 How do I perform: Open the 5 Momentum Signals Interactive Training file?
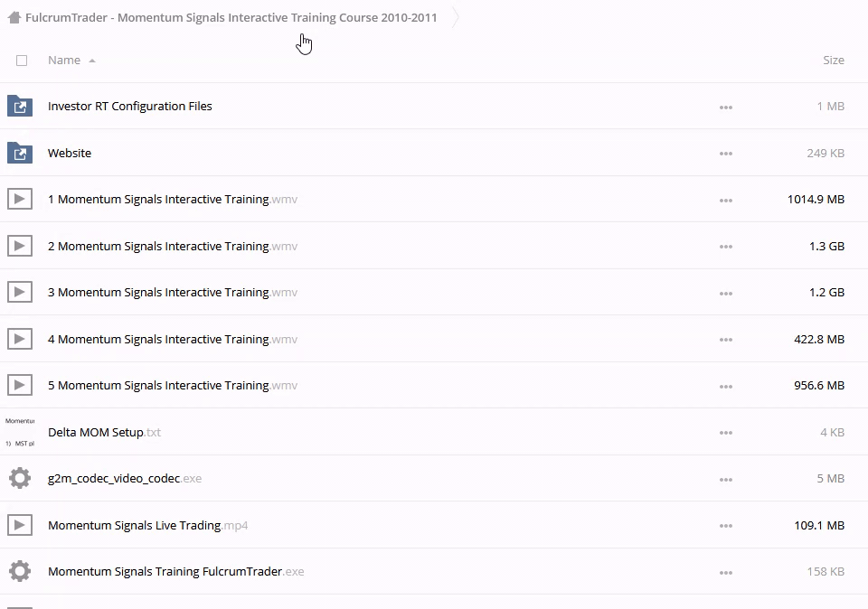click(x=158, y=386)
